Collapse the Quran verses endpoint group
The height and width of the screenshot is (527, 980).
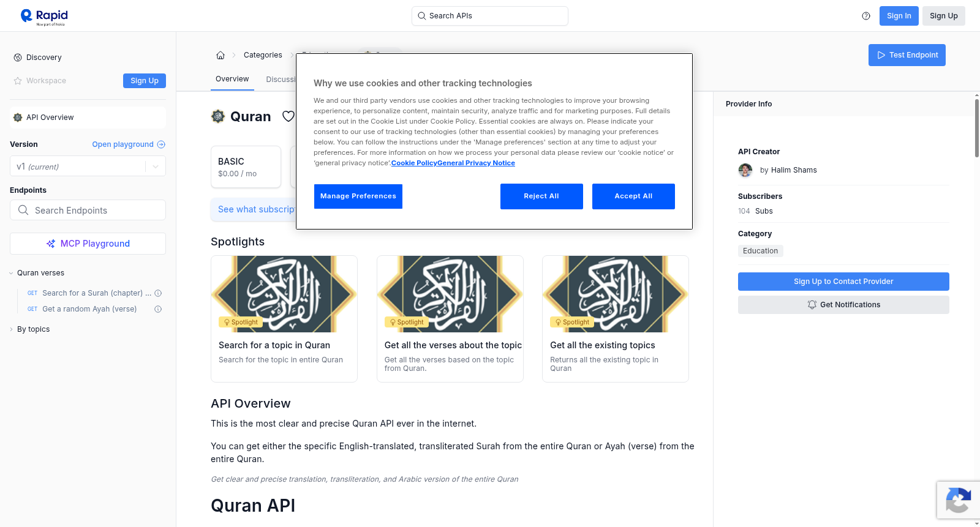click(11, 273)
